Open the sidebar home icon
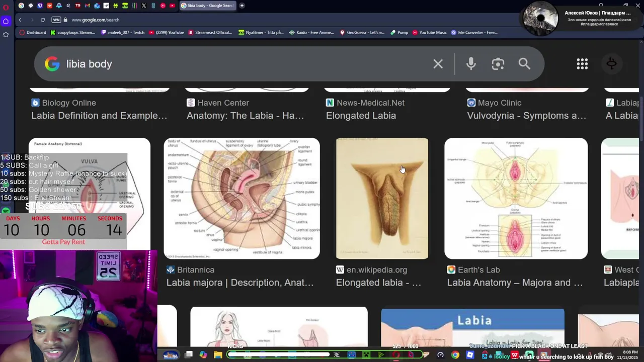 click(x=6, y=21)
